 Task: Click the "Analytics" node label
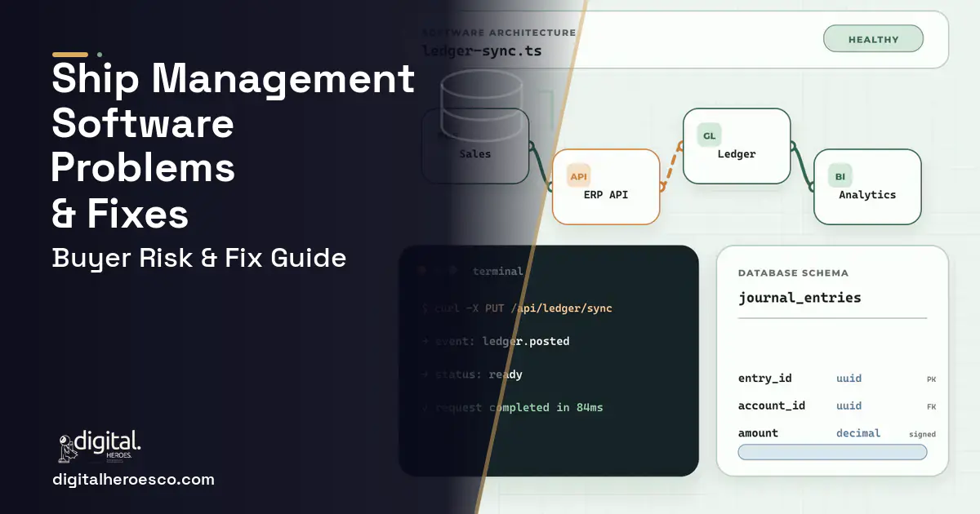(867, 195)
